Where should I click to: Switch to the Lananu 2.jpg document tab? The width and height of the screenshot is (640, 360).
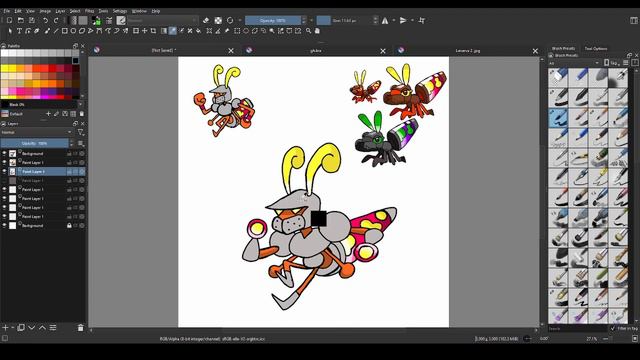coord(467,51)
